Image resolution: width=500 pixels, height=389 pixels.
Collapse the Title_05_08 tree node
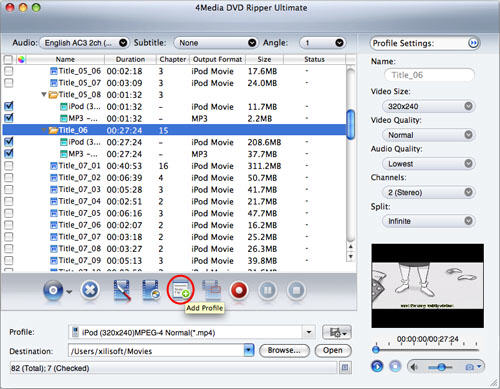click(44, 95)
